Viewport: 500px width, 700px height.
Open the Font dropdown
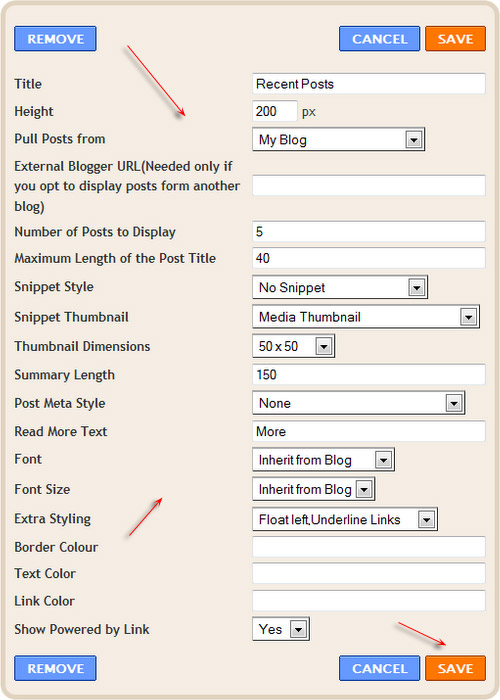[x=323, y=460]
